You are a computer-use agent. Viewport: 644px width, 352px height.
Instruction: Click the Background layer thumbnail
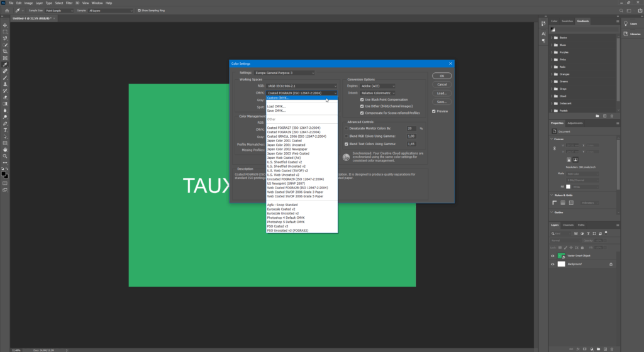pos(562,264)
